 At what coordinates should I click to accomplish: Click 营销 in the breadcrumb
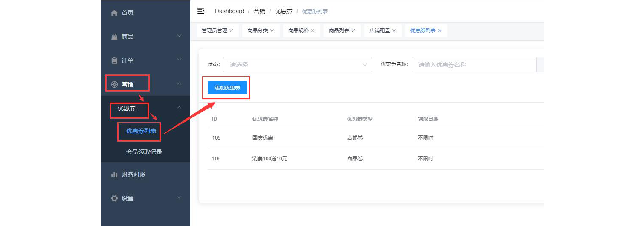click(x=259, y=11)
